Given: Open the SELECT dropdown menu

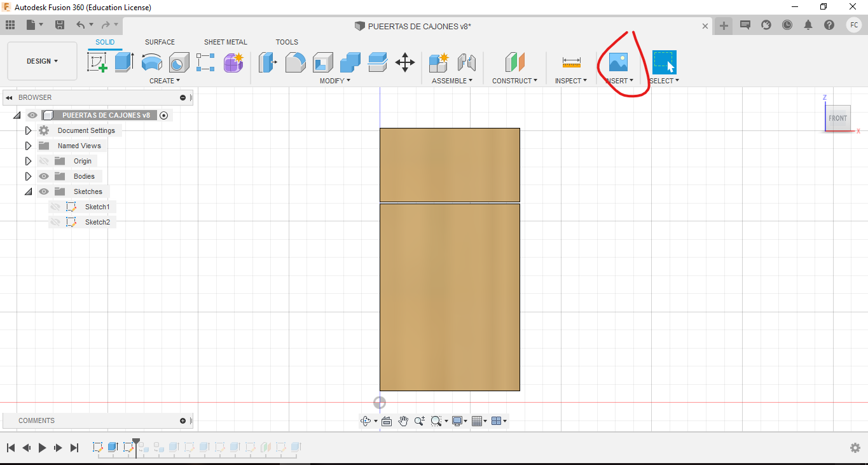Looking at the screenshot, I should [x=665, y=81].
